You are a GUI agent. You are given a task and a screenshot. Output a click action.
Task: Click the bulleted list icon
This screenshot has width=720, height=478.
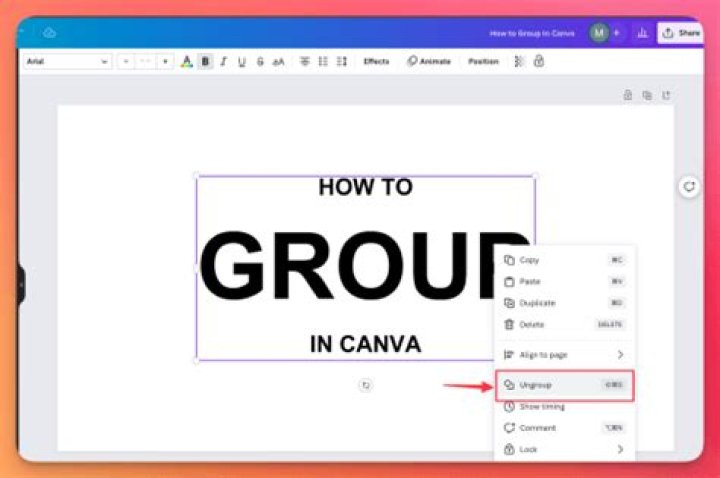pos(323,62)
